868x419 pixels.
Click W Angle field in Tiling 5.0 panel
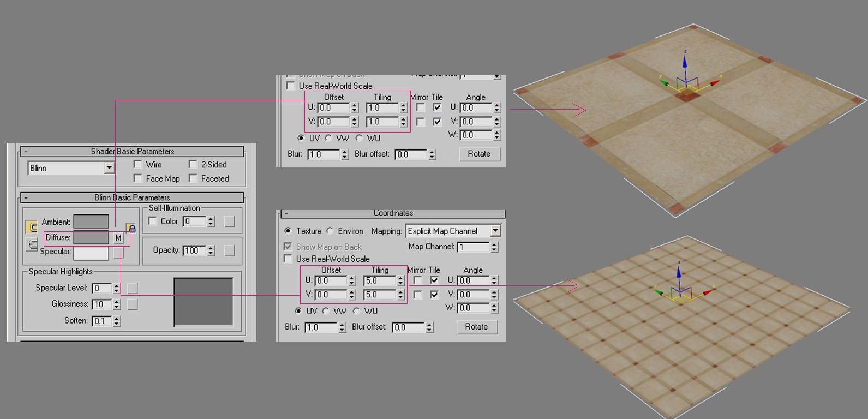(474, 308)
